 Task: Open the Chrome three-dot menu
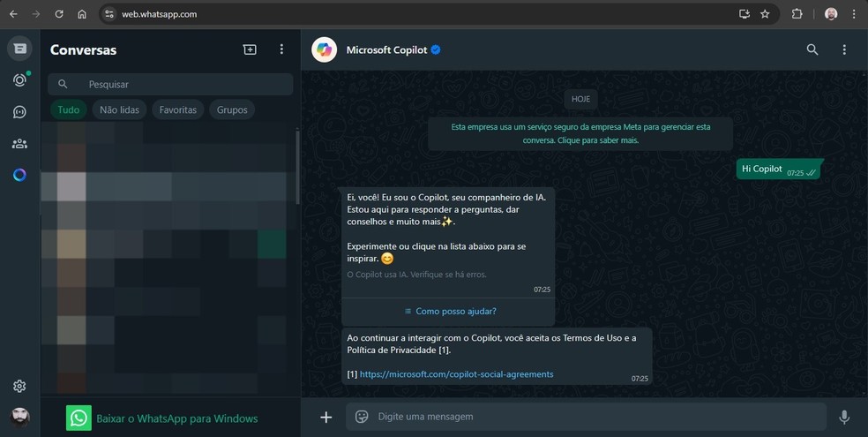point(854,14)
